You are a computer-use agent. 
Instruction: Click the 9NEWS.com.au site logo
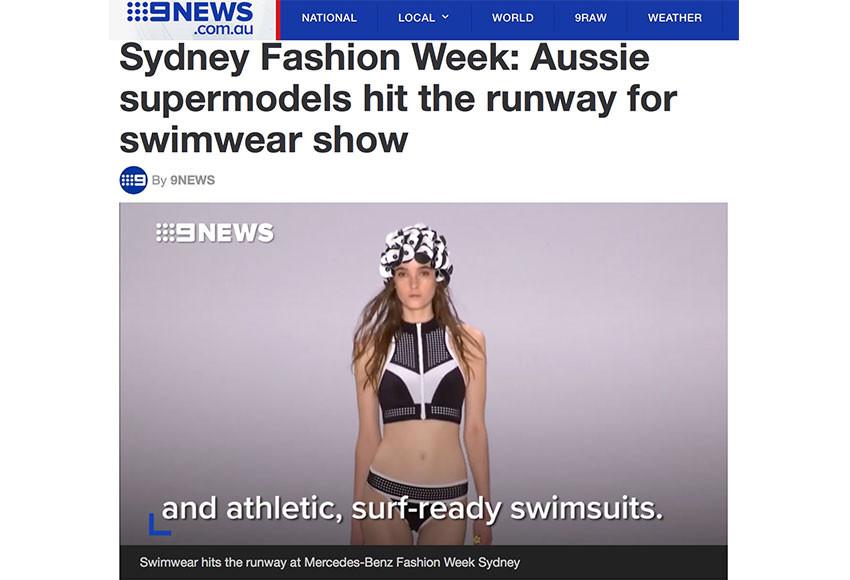click(x=191, y=18)
